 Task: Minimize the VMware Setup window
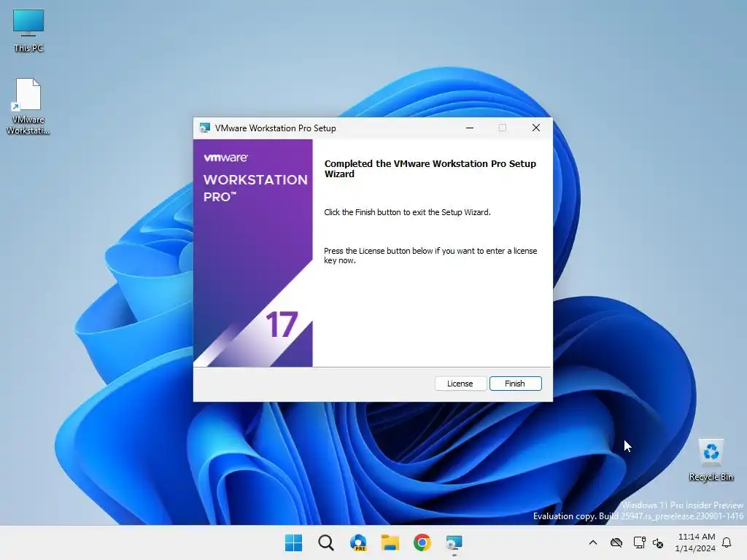coord(470,128)
